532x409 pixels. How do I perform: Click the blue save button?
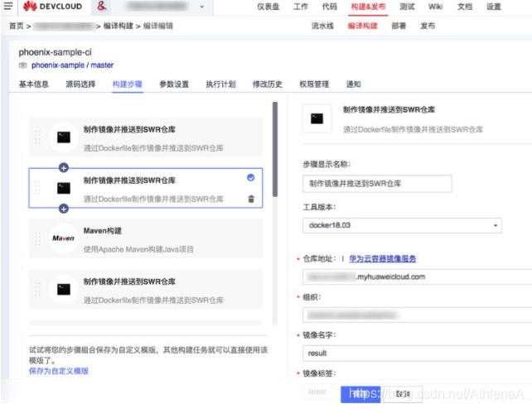pos(360,394)
